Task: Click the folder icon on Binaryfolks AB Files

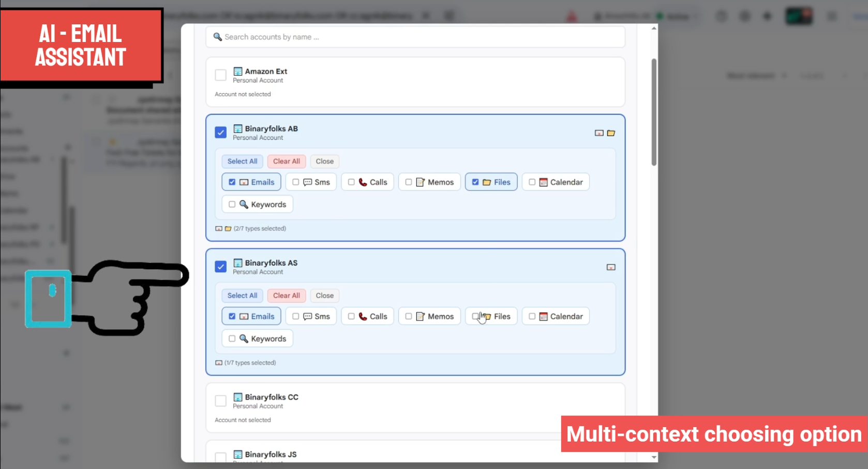Action: click(x=487, y=182)
